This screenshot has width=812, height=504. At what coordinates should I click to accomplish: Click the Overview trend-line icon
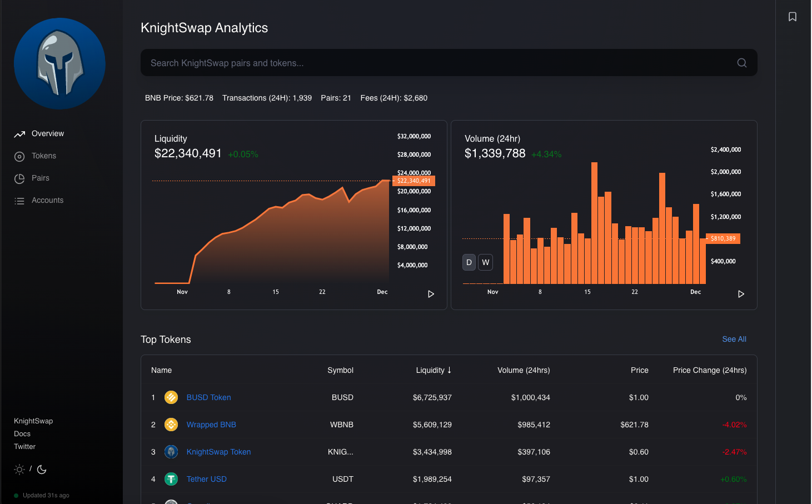(x=19, y=134)
